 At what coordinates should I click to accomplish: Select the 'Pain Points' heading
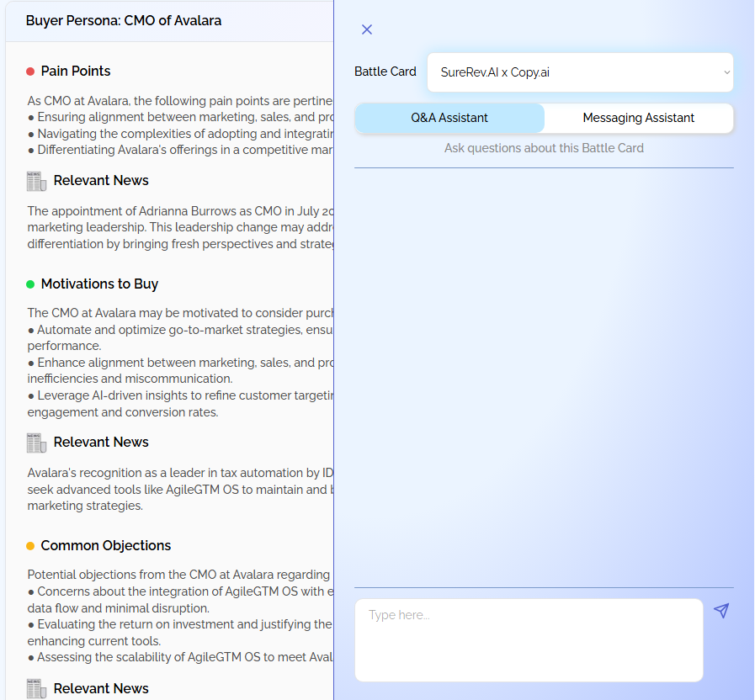[76, 72]
